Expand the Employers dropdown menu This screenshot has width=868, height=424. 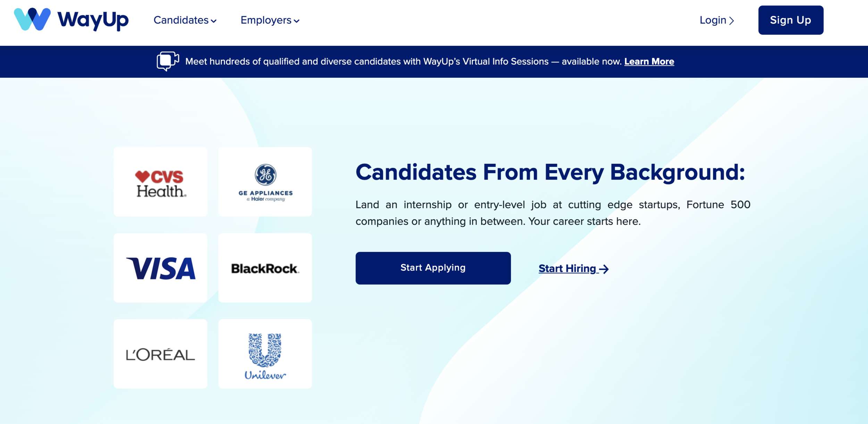[x=271, y=19]
